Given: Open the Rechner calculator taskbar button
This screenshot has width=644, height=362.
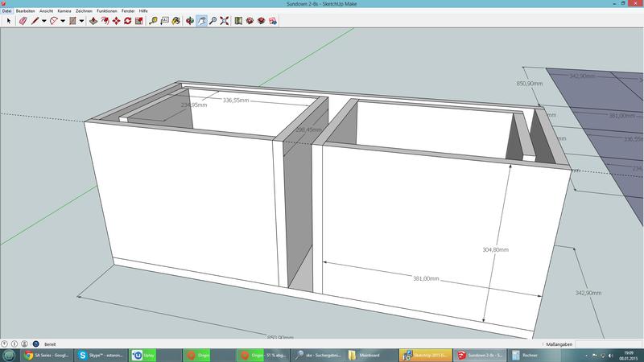Looking at the screenshot, I should pos(533,356).
